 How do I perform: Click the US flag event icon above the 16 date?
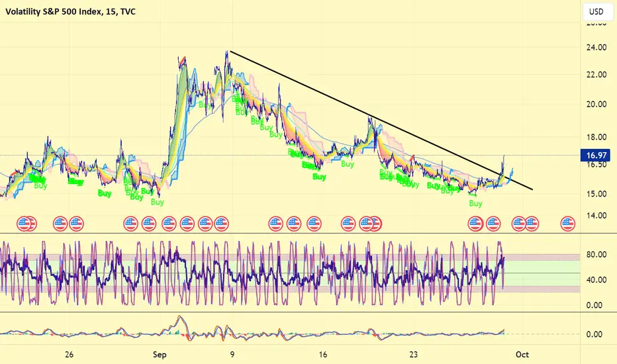(314, 224)
